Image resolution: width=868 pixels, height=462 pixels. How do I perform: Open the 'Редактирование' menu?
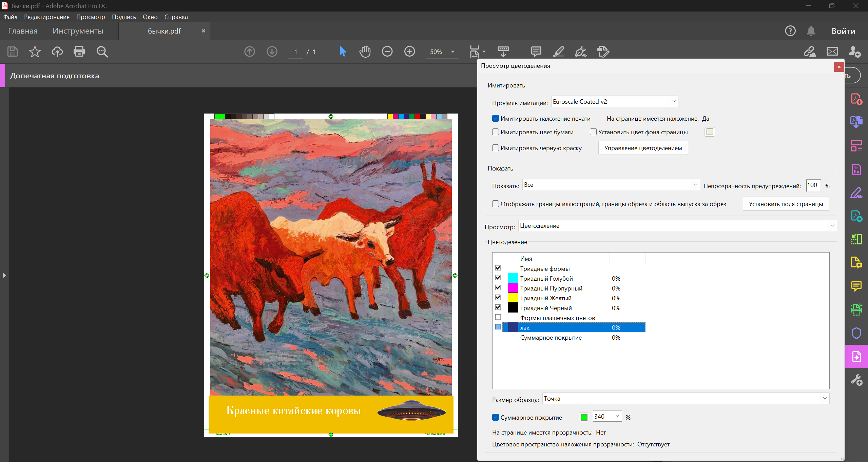point(47,17)
